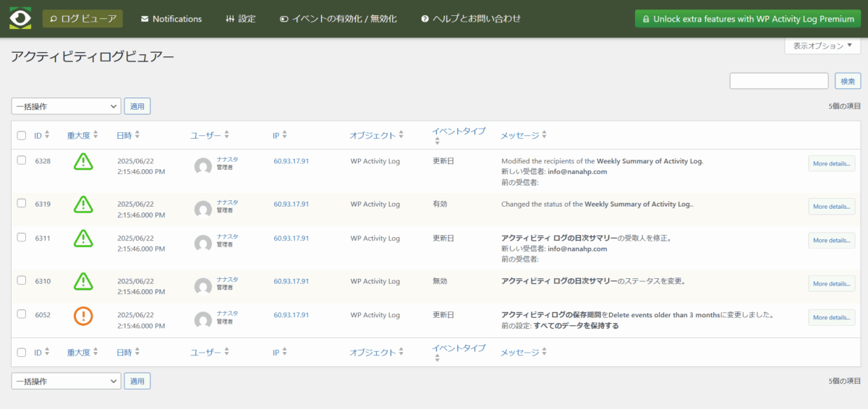The image size is (868, 409).
Task: Sort by イベントタイプ in header row
Action: [x=459, y=134]
